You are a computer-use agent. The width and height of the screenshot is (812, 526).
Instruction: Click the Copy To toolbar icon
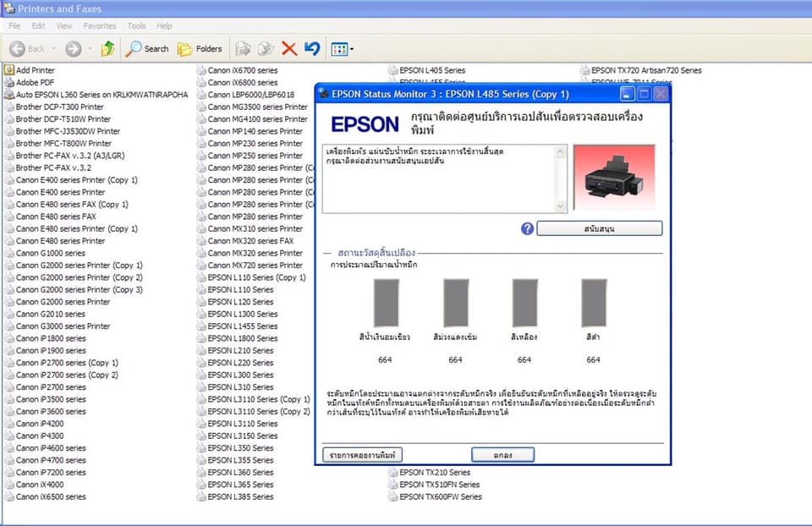pyautogui.click(x=266, y=49)
